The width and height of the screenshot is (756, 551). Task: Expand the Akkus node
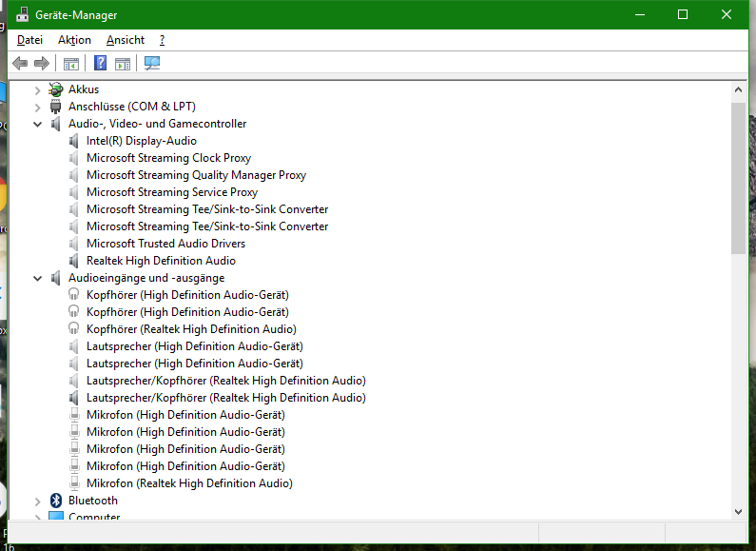point(38,89)
